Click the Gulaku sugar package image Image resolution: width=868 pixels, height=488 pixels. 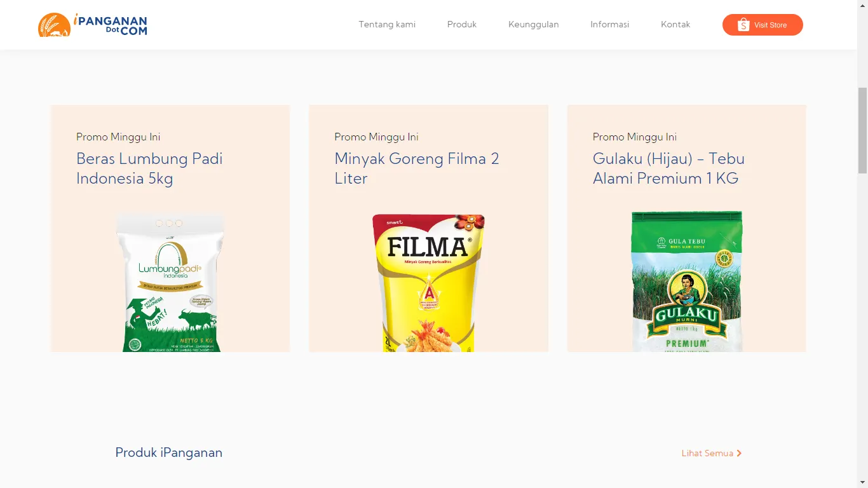[x=687, y=281]
